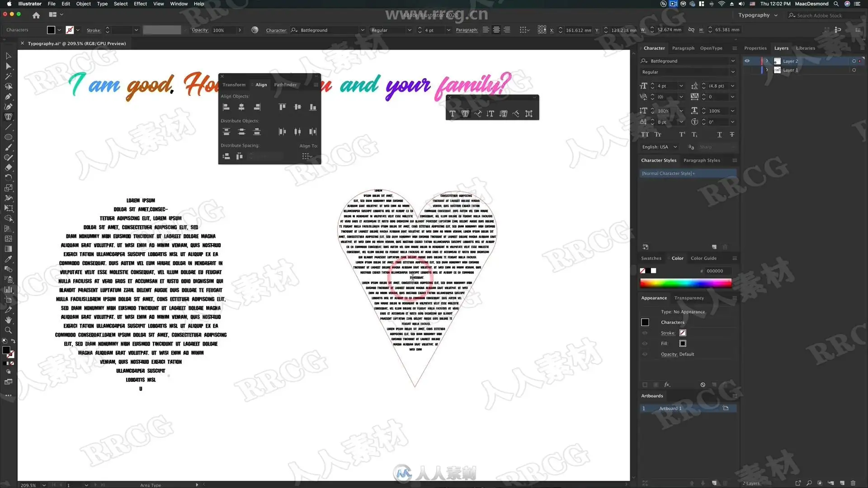Toggle visibility of the Stroke appearance row
868x488 pixels.
tap(645, 333)
